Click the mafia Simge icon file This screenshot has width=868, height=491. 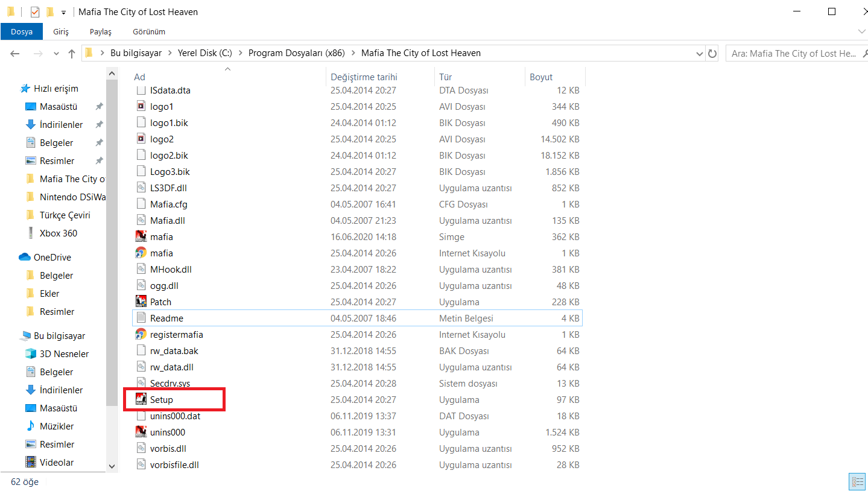tap(141, 237)
